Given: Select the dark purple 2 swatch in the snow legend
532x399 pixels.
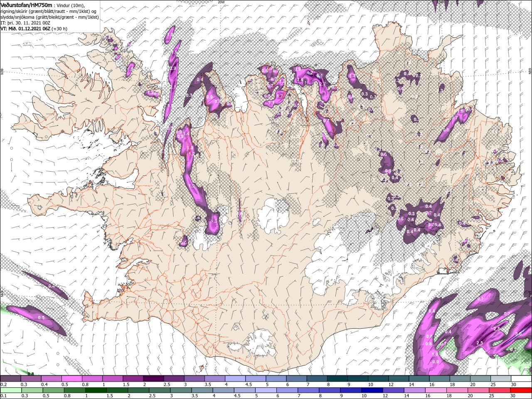Looking at the screenshot, I should tap(153, 379).
